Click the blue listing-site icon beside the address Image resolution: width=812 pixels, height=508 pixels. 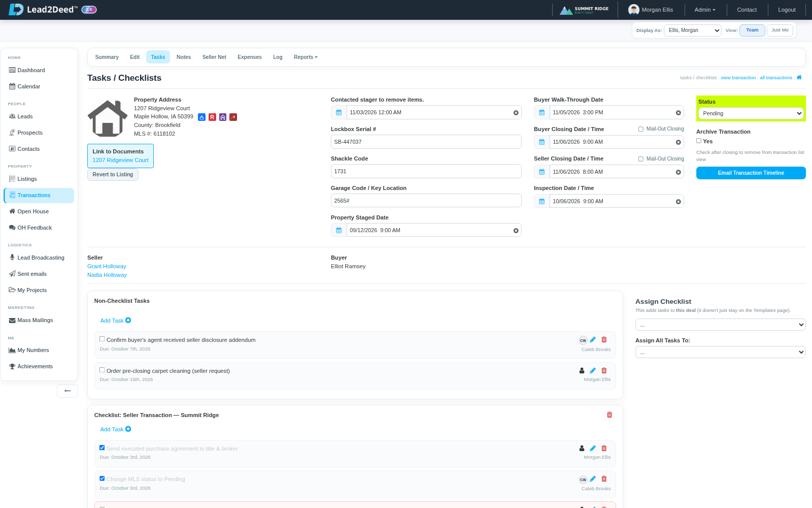click(201, 117)
